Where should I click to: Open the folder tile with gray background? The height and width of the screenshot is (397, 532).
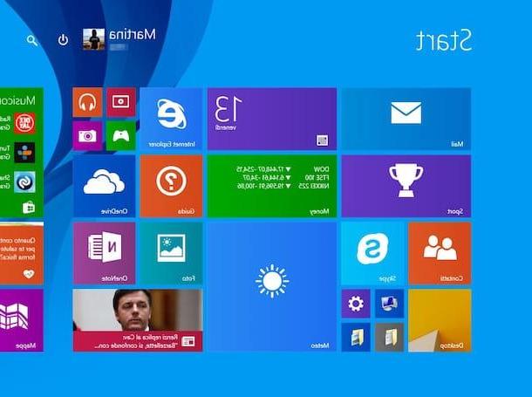coord(389,338)
